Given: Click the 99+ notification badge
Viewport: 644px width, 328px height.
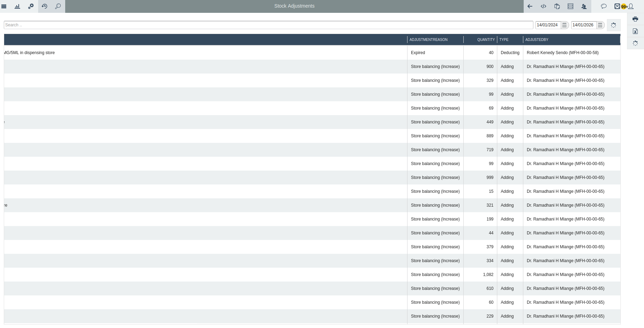Looking at the screenshot, I should click(624, 7).
